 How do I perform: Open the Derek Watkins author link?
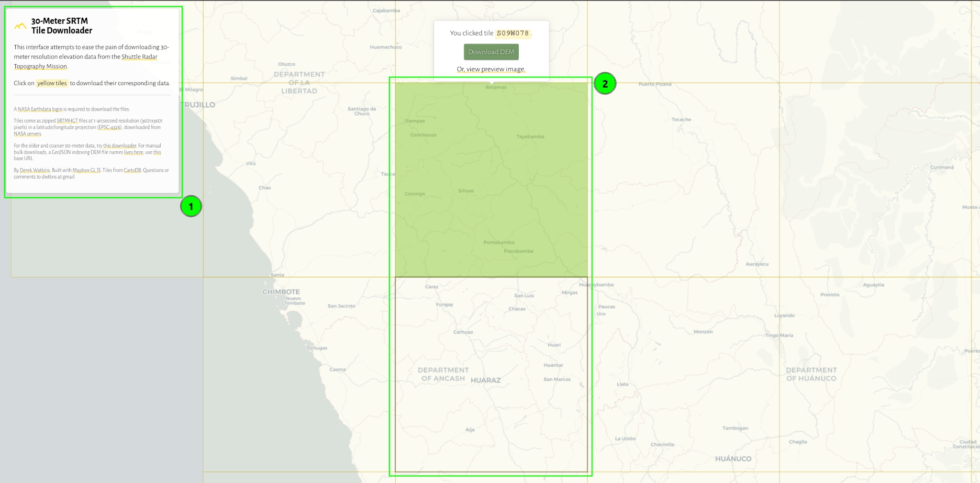(x=34, y=170)
